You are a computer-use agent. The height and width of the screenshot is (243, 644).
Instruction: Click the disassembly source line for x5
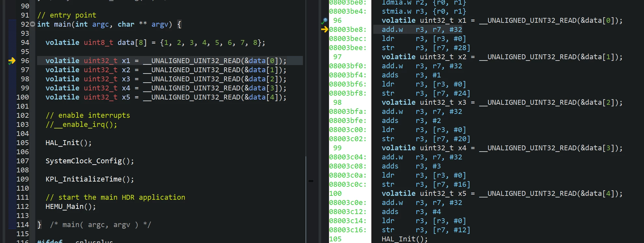502,194
